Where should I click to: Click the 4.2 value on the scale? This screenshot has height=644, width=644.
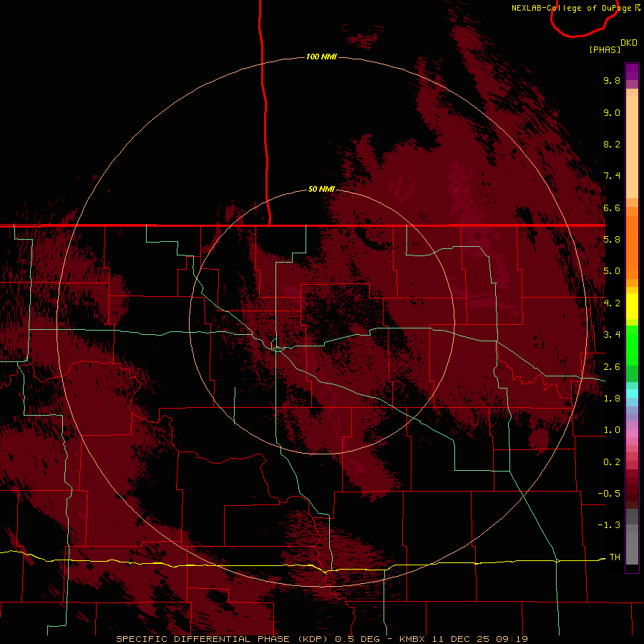(x=612, y=303)
